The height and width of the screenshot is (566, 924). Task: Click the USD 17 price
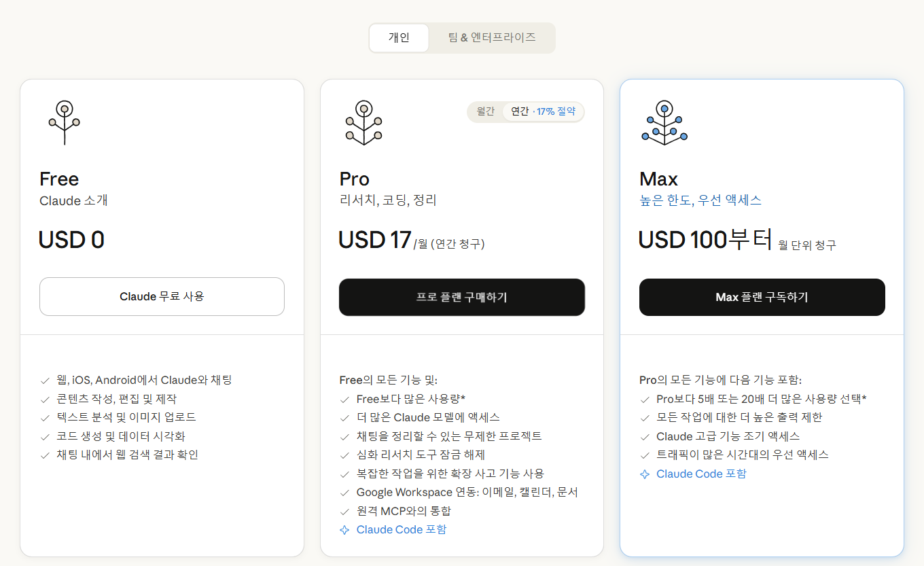click(x=375, y=241)
